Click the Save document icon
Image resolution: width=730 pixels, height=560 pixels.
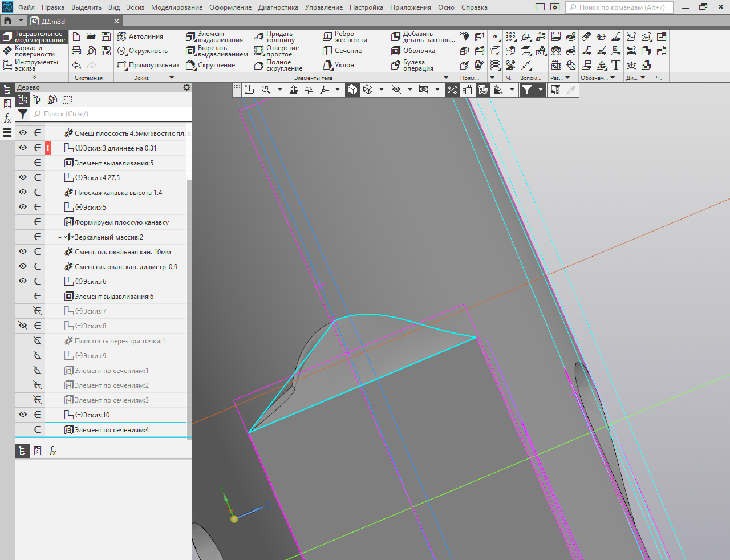pyautogui.click(x=106, y=36)
